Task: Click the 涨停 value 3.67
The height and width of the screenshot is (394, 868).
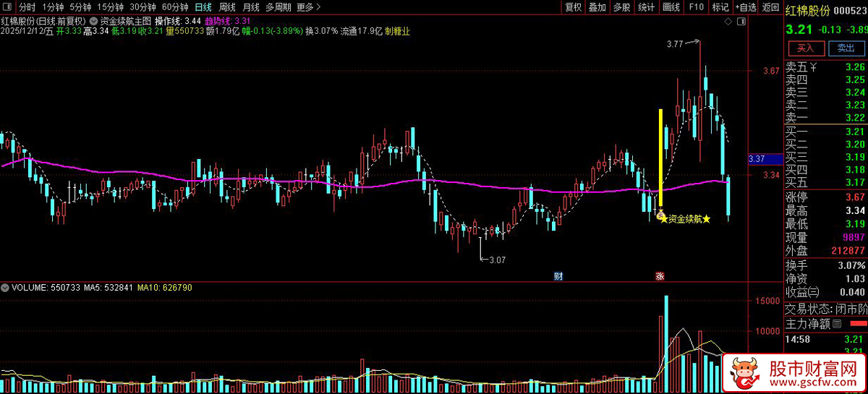Action: coord(854,197)
